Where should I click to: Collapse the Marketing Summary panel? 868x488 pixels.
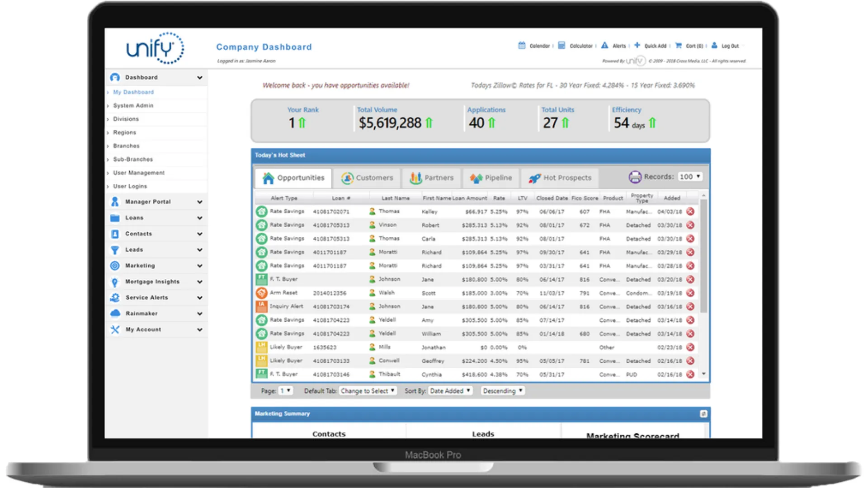tap(703, 414)
